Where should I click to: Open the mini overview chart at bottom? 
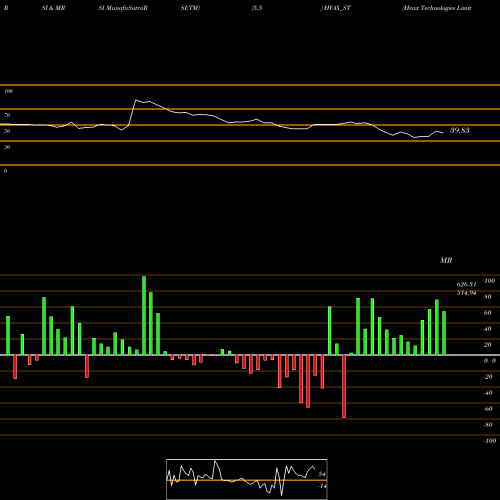pyautogui.click(x=247, y=479)
